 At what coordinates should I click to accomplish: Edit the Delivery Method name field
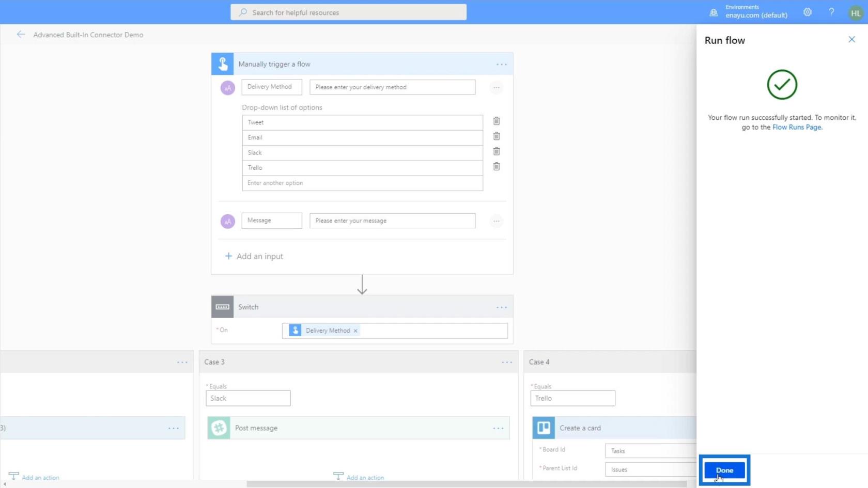click(x=272, y=87)
